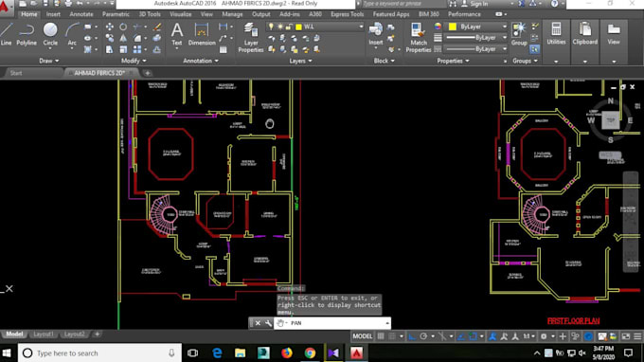This screenshot has width=644, height=362.
Task: Open the Dimension tool
Action: pos(201,34)
